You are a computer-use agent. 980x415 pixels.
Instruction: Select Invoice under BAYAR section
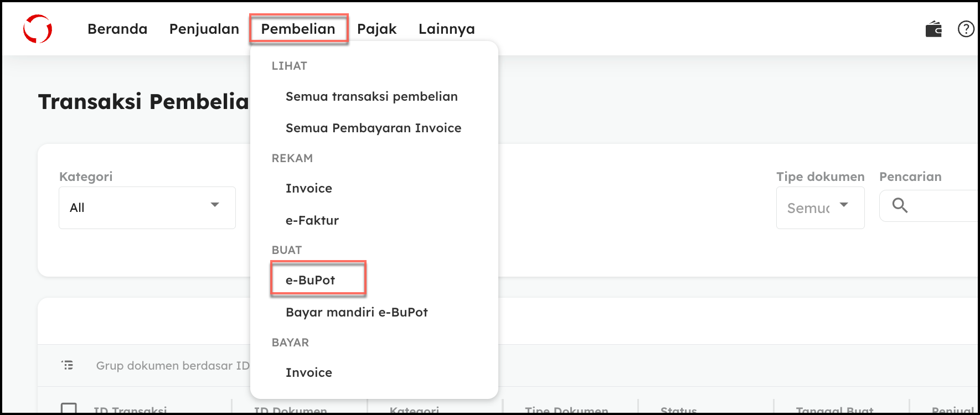coord(309,372)
